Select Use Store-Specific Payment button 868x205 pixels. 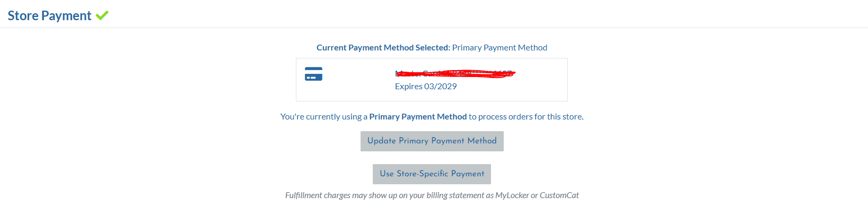432,174
